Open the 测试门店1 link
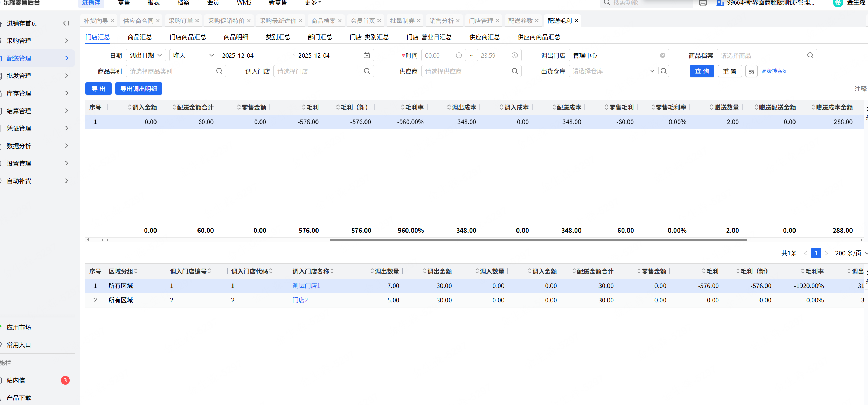Screen dimensions: 868x405 [306, 286]
